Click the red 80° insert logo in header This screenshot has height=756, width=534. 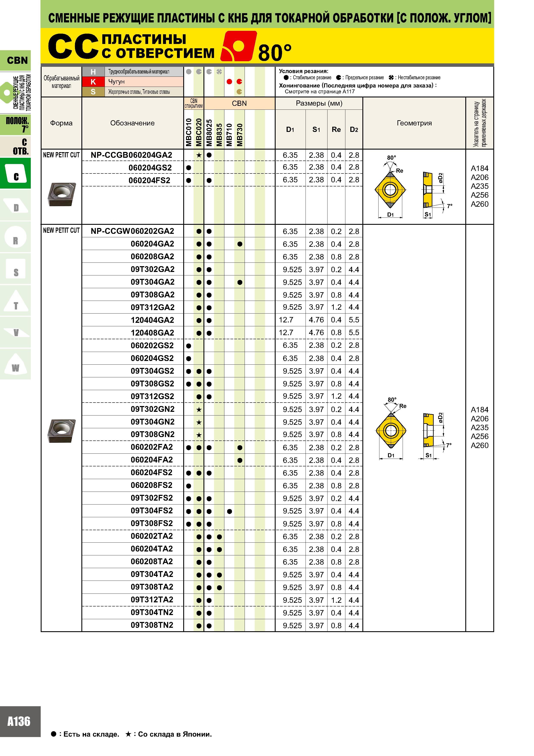239,46
